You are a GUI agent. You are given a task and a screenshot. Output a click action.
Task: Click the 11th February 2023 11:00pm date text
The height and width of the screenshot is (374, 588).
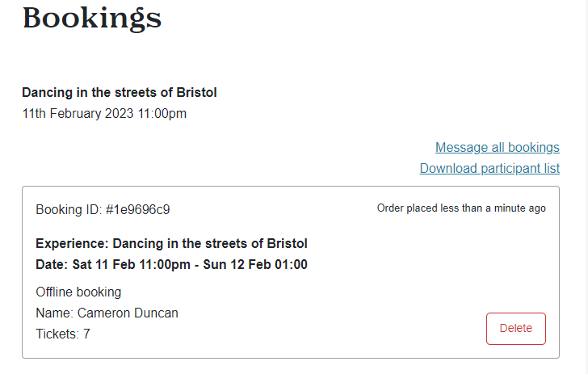pyautogui.click(x=104, y=113)
